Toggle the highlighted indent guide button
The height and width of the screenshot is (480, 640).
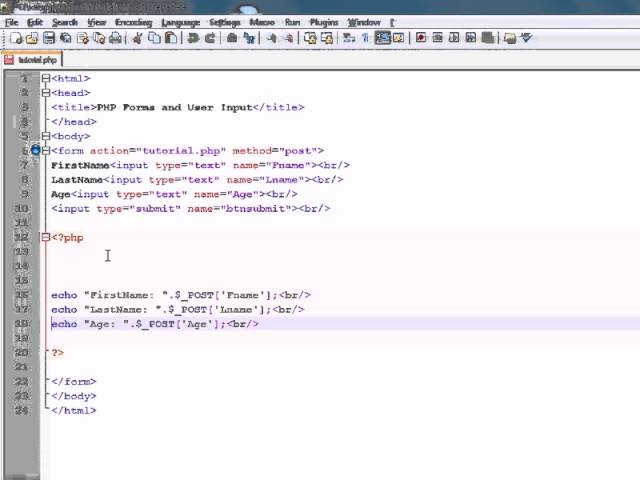[382, 38]
